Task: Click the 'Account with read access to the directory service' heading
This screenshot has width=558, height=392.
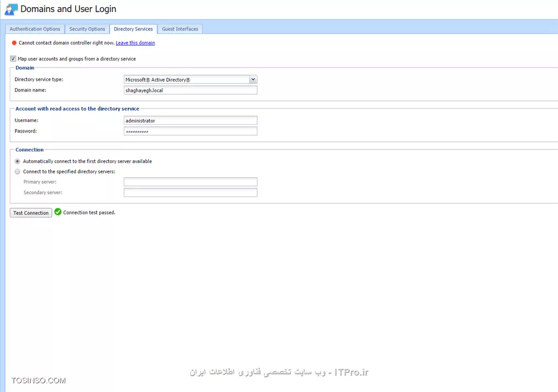Action: tap(77, 108)
